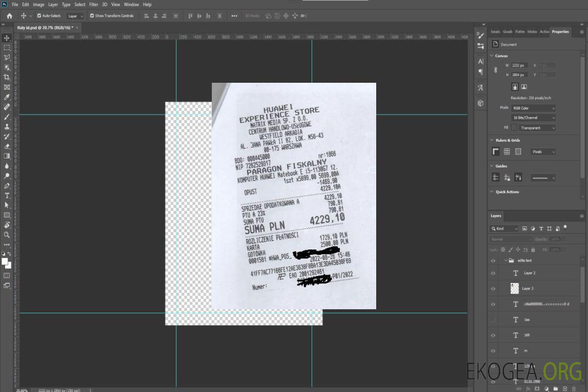This screenshot has width=588, height=392.
Task: Open the RGB Color mode dropdown
Action: tap(533, 108)
